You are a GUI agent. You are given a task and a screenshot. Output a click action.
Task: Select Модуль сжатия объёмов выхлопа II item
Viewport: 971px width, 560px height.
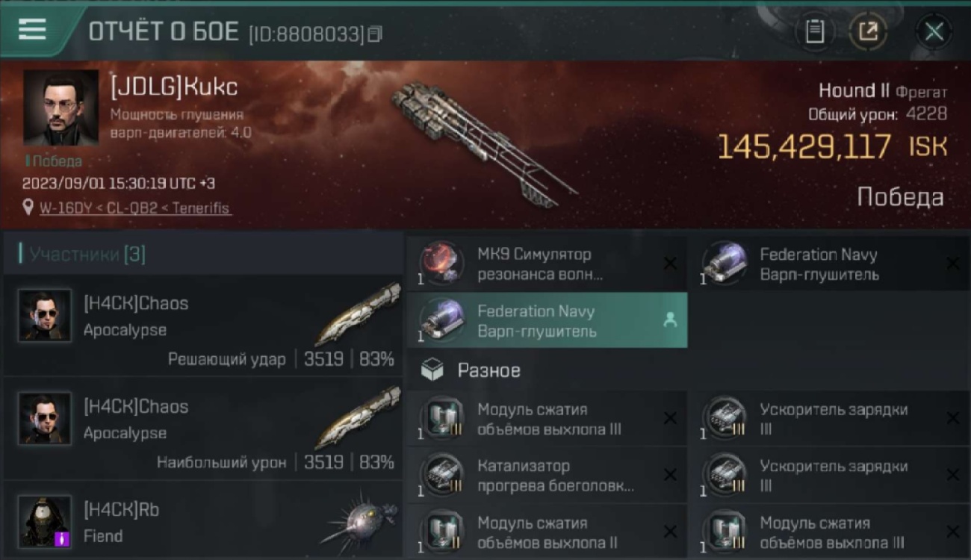[x=547, y=532]
